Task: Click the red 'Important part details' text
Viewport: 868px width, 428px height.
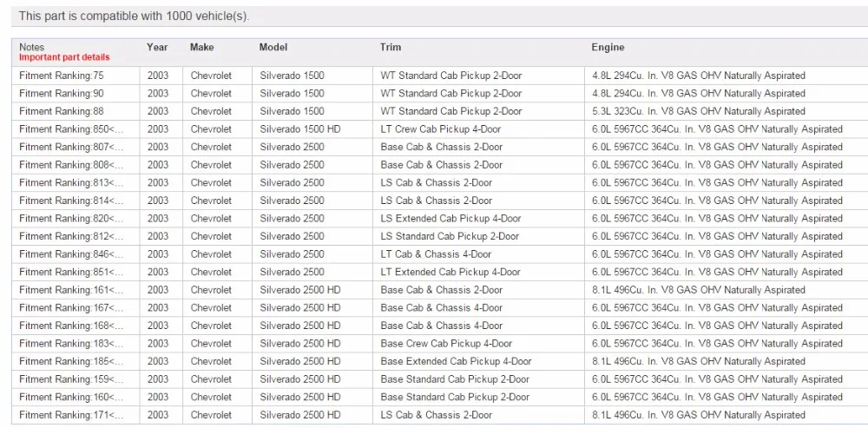Action: point(64,57)
